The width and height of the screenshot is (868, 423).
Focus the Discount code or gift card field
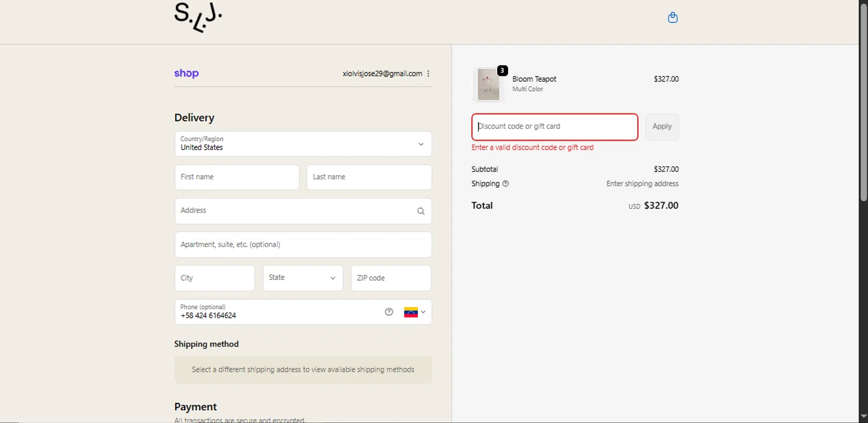pyautogui.click(x=554, y=127)
